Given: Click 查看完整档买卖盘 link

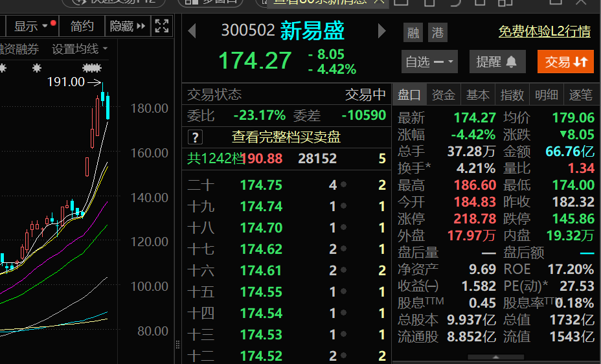Looking at the screenshot, I should (286, 137).
